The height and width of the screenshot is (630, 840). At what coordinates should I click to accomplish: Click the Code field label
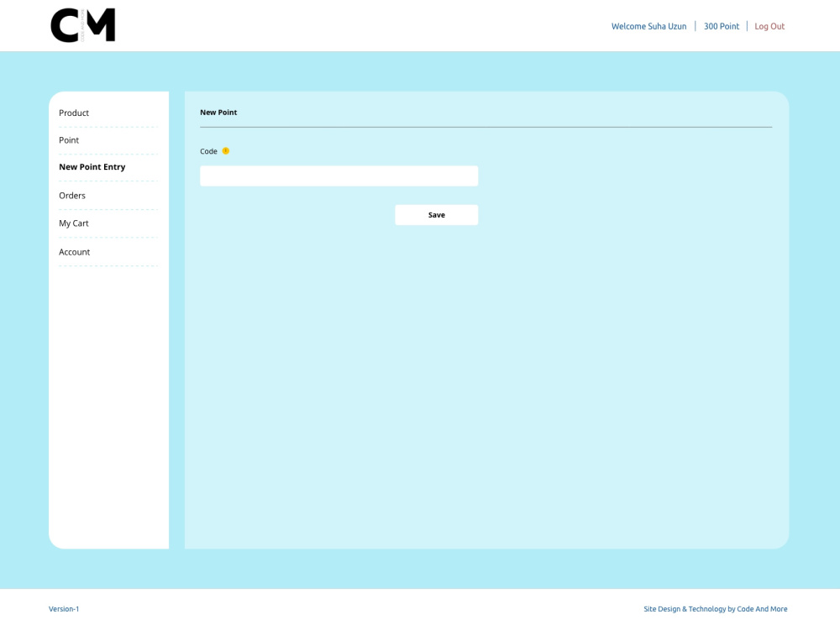(x=208, y=151)
